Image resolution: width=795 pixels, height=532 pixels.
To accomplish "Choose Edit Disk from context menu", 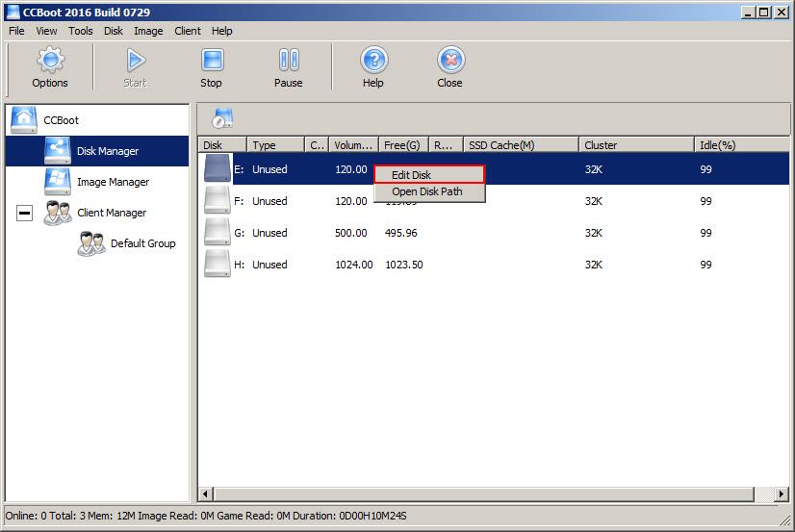I will (x=429, y=175).
